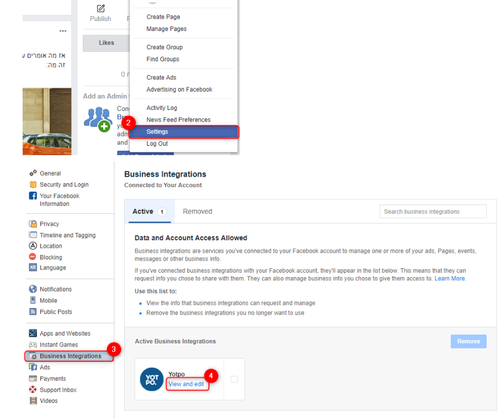The height and width of the screenshot is (419, 500).
Task: Open Security and Login settings
Action: 64,184
